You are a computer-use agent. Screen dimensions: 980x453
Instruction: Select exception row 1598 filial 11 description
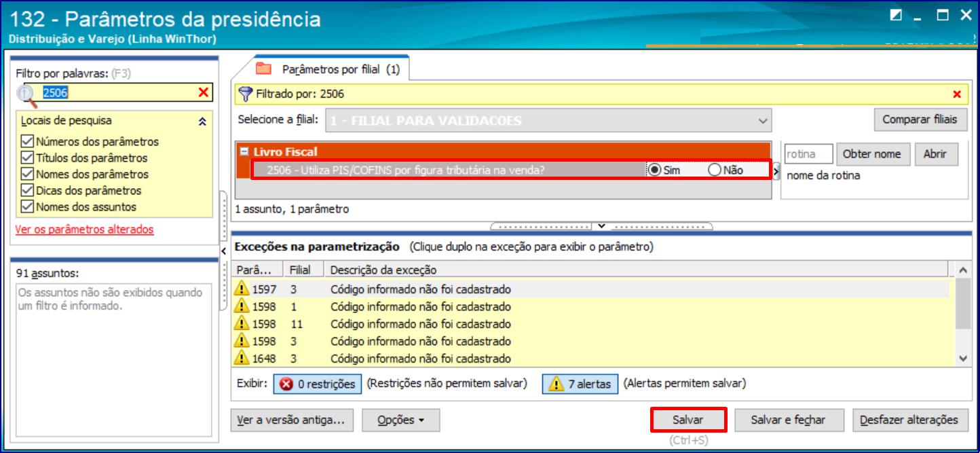pyautogui.click(x=420, y=324)
